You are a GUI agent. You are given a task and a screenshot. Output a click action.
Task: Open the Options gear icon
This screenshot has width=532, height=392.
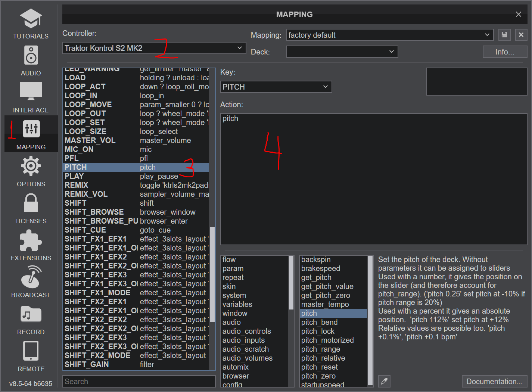click(x=31, y=166)
